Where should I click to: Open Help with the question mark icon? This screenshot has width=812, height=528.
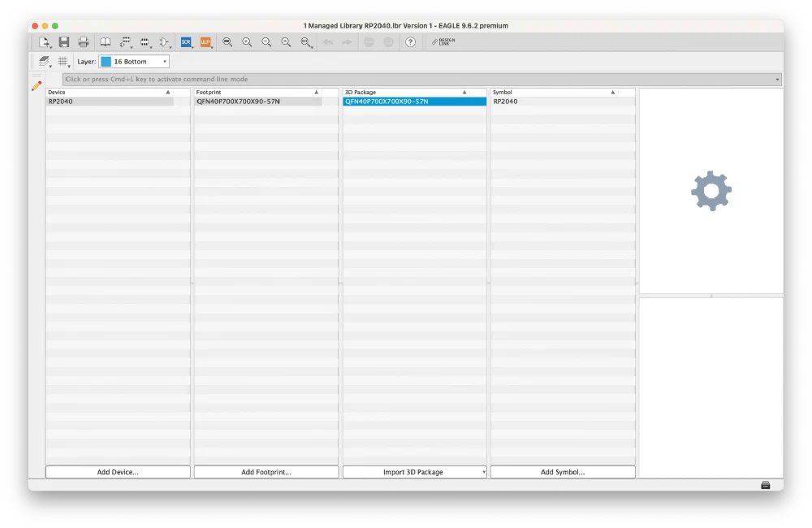pyautogui.click(x=410, y=42)
